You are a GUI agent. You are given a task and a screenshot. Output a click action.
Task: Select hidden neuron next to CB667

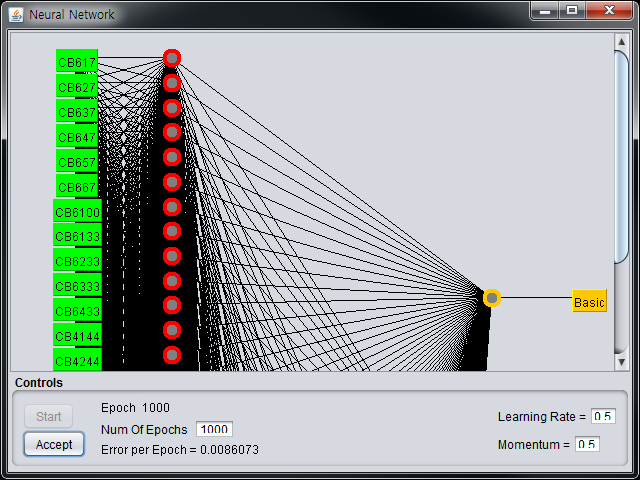click(x=172, y=182)
